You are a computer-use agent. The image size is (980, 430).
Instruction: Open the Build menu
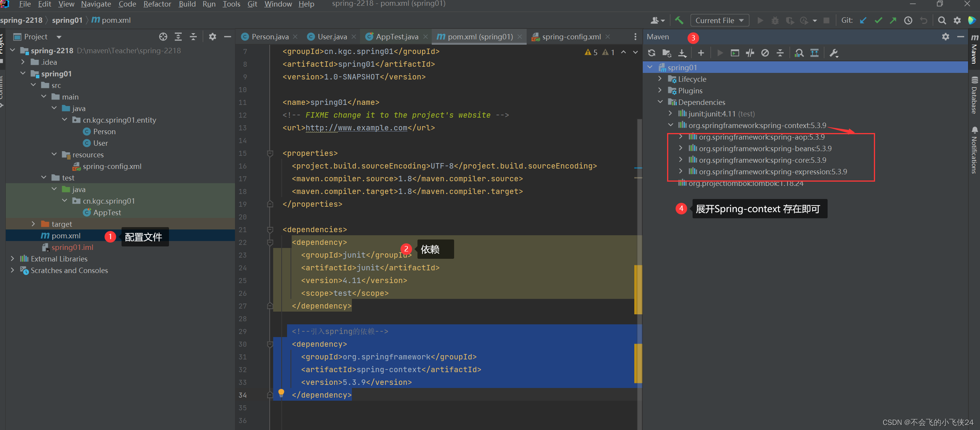click(187, 4)
